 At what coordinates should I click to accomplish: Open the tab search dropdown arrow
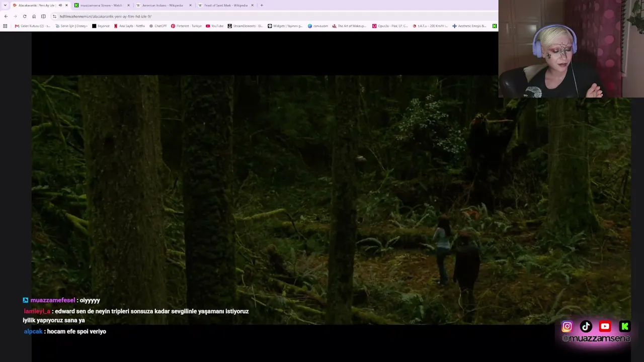[x=5, y=6]
